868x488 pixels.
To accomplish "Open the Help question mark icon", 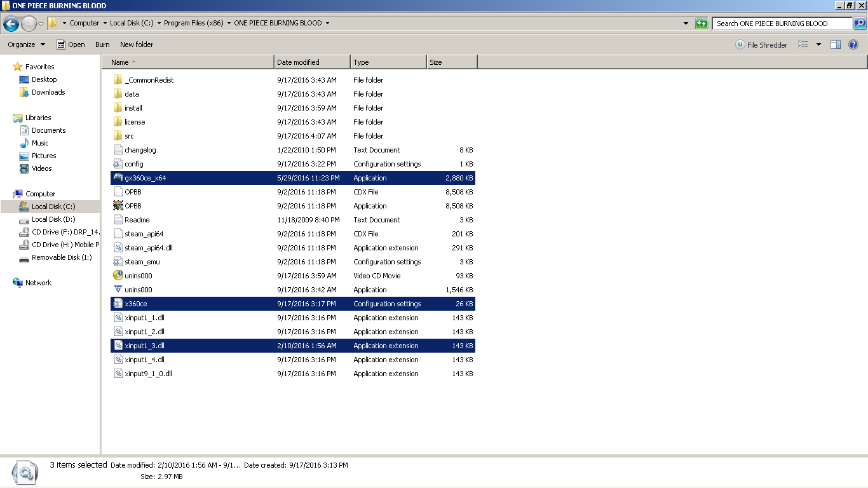I will [x=853, y=44].
